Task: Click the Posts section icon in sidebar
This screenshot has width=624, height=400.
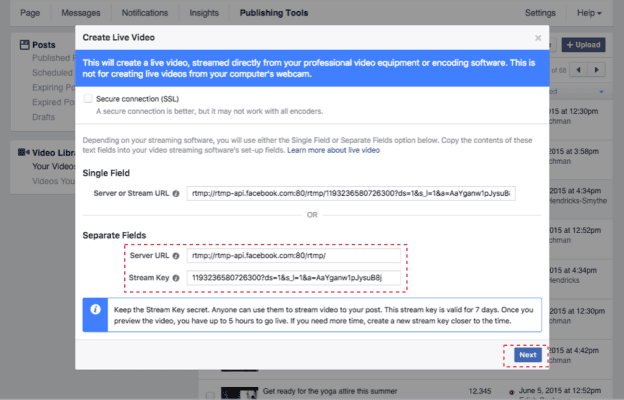Action: [x=25, y=45]
